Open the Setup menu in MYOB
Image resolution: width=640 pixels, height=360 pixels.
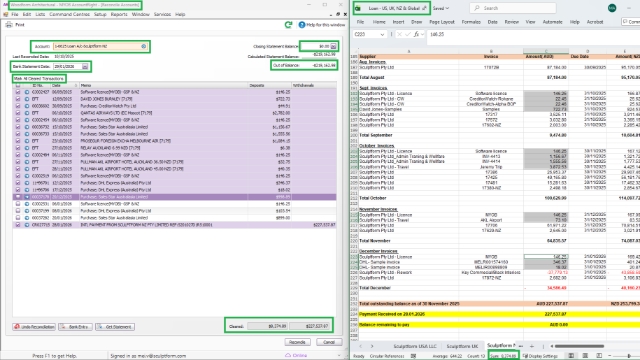point(100,14)
